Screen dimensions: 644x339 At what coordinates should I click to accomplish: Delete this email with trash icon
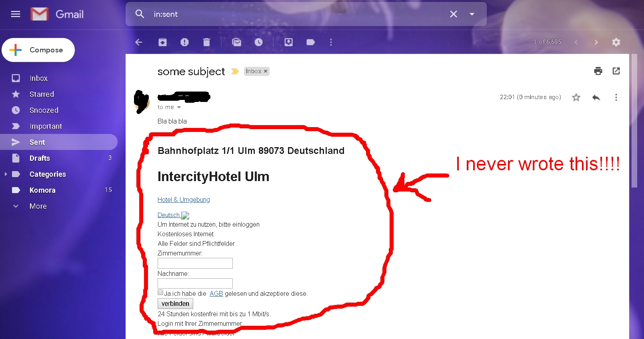pyautogui.click(x=206, y=42)
